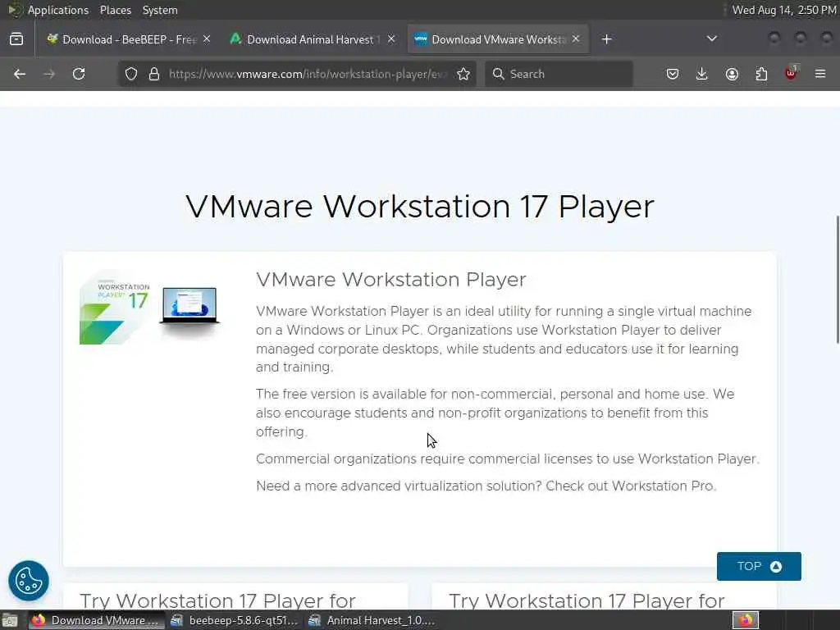The image size is (840, 630).
Task: Open the Animal Harvest_1.0 taskbar window
Action: click(x=373, y=620)
